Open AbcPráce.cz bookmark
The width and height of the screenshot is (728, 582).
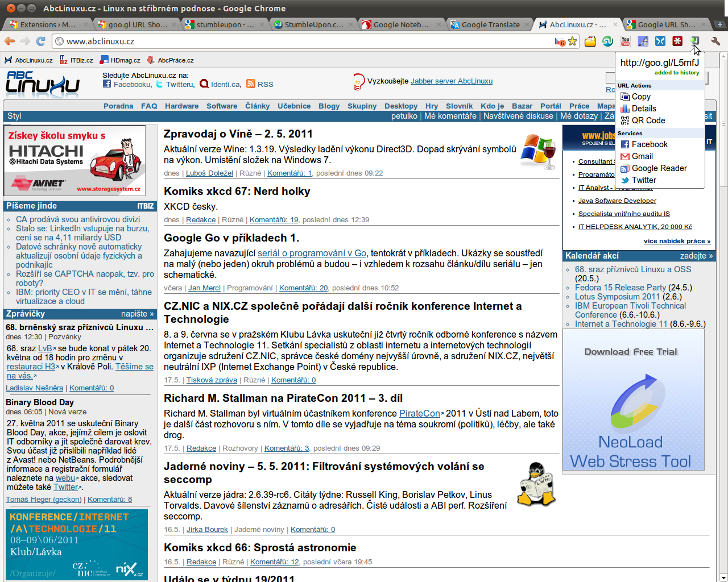click(170, 60)
